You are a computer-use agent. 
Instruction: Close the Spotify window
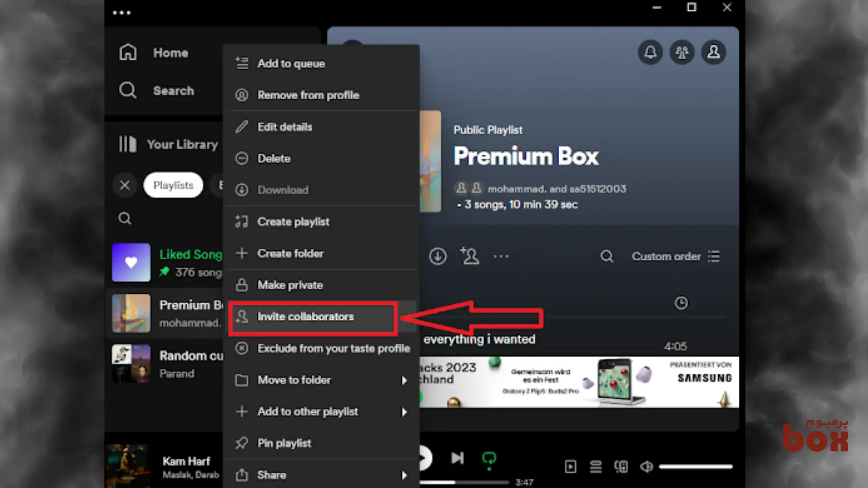(727, 7)
